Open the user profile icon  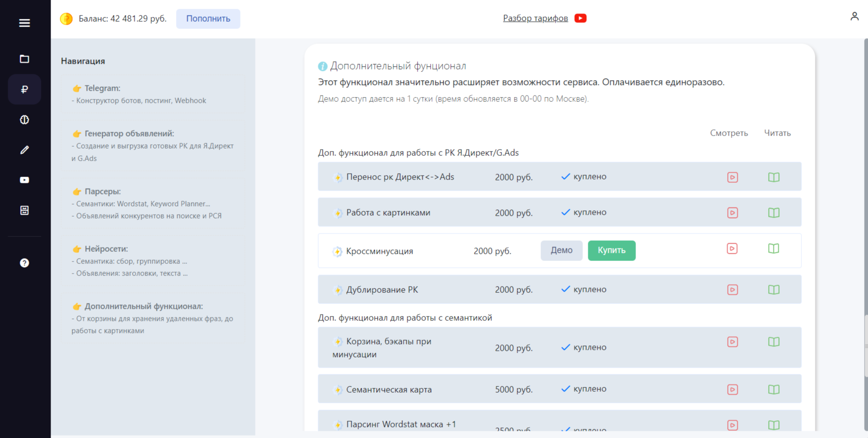[854, 16]
